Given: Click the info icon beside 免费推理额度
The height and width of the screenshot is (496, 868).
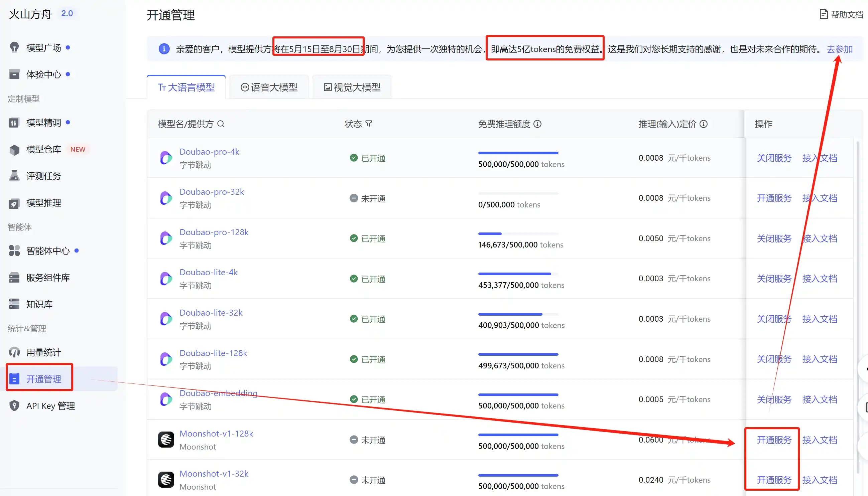Looking at the screenshot, I should coord(537,124).
